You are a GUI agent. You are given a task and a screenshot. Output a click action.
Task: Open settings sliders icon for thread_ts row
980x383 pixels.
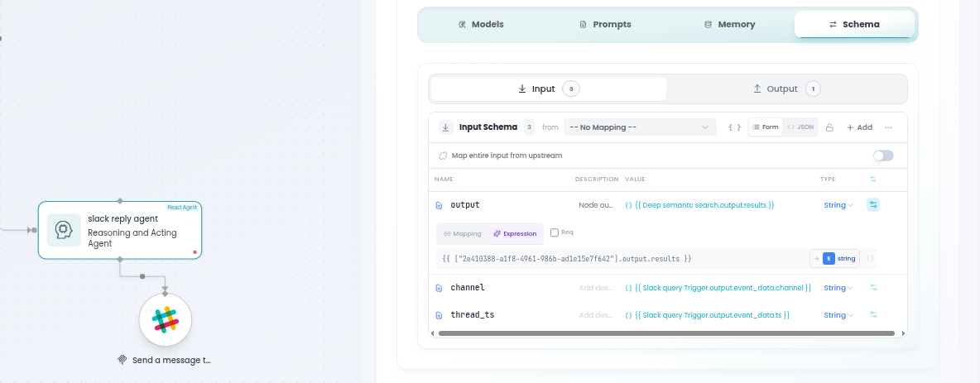[x=873, y=315]
